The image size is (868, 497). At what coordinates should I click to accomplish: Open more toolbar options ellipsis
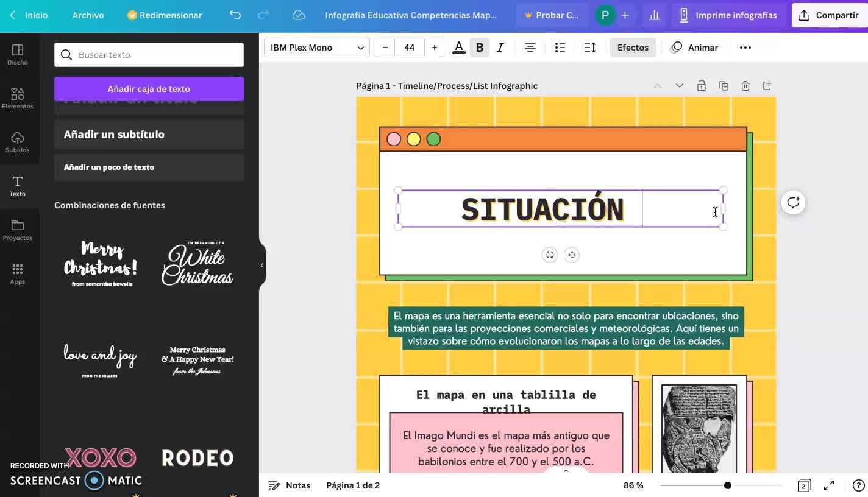tap(745, 48)
